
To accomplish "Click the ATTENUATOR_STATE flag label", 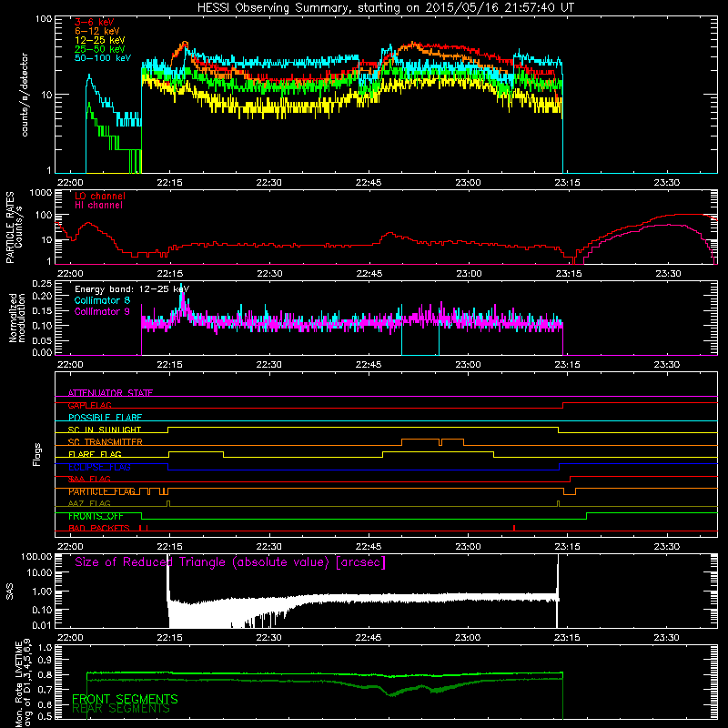I will 110,393.
